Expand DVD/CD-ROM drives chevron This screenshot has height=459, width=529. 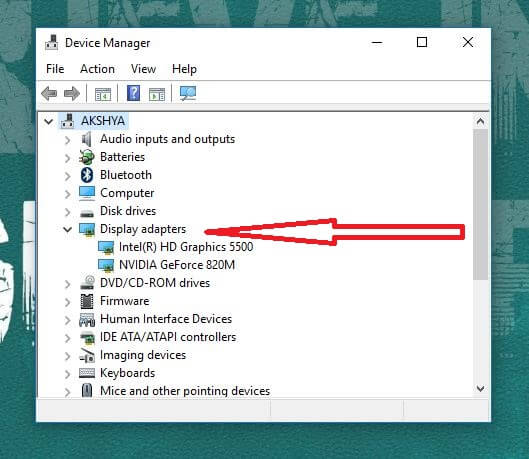[x=68, y=284]
